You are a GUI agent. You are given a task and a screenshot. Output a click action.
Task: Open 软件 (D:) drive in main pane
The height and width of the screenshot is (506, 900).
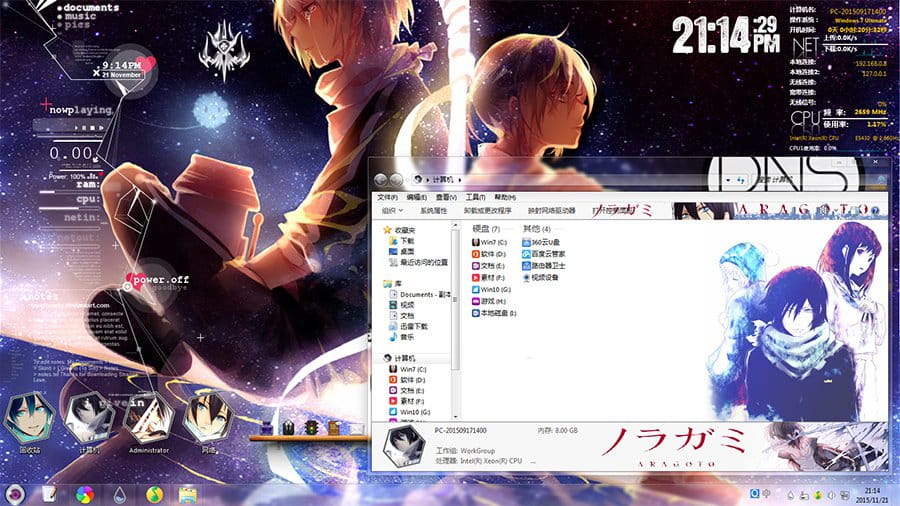click(x=489, y=254)
